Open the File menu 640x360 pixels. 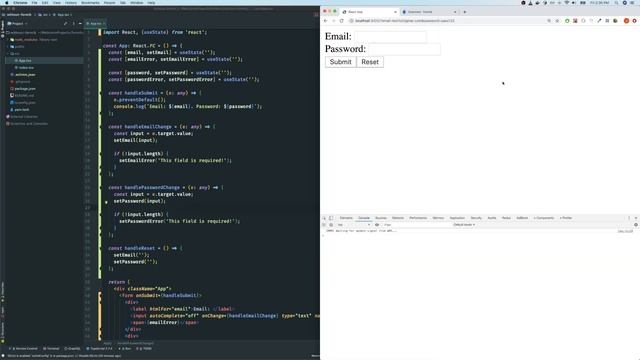(34, 3)
